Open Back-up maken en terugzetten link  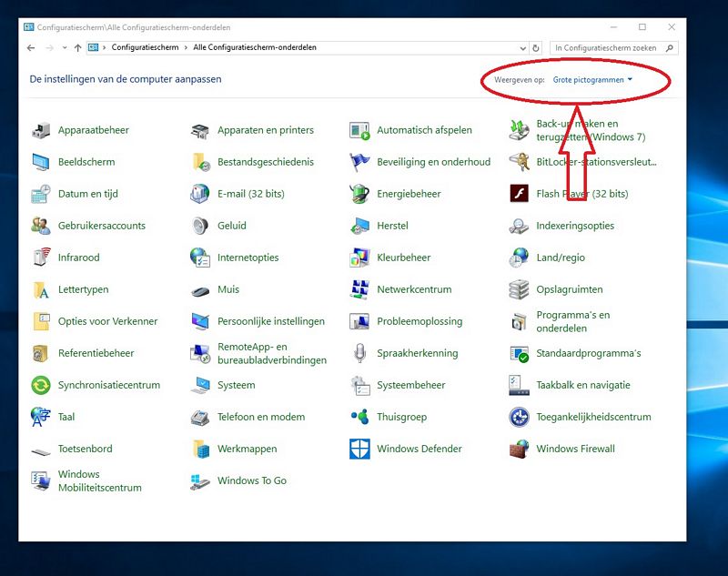(x=591, y=130)
